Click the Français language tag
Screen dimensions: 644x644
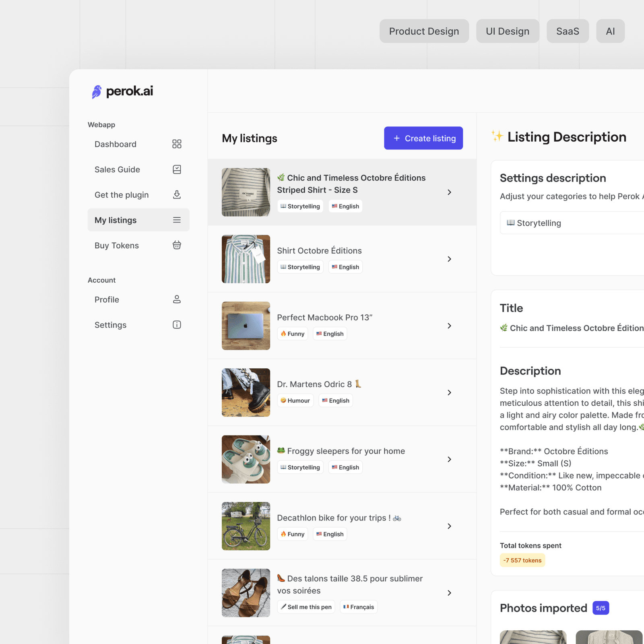tap(359, 607)
